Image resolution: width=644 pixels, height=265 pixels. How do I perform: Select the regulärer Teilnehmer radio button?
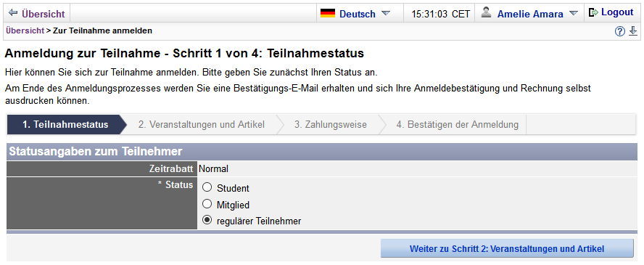207,220
